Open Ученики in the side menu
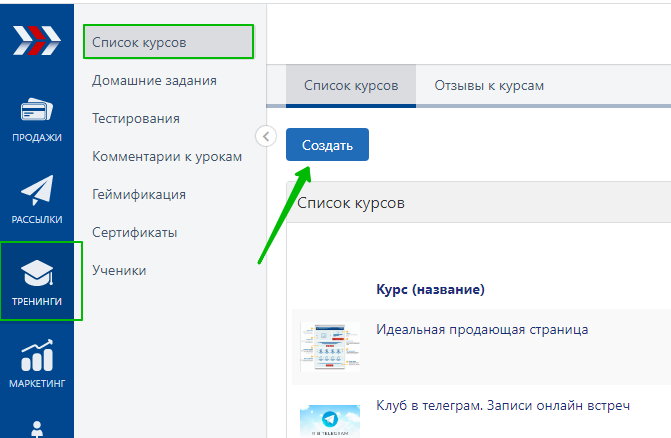This screenshot has height=438, width=671. [x=119, y=270]
